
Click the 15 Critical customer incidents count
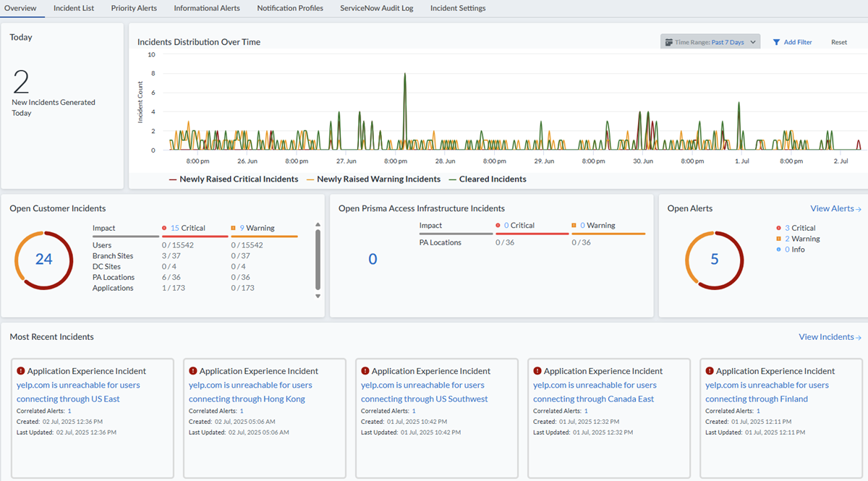(x=174, y=228)
